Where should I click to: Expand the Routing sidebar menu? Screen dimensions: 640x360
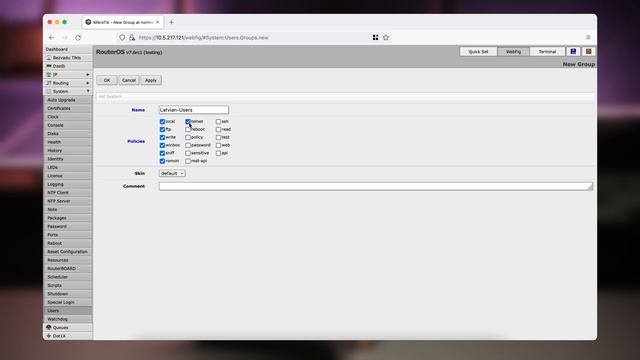(x=68, y=83)
